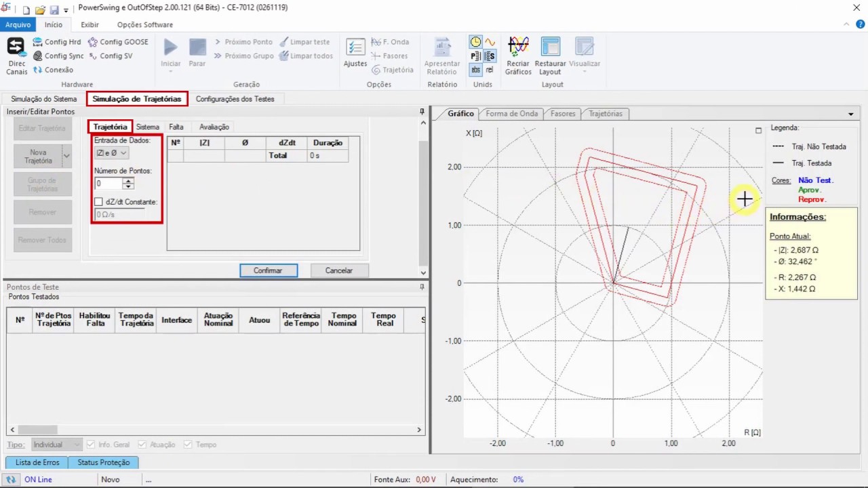Click the Parar stop icon

(x=197, y=47)
